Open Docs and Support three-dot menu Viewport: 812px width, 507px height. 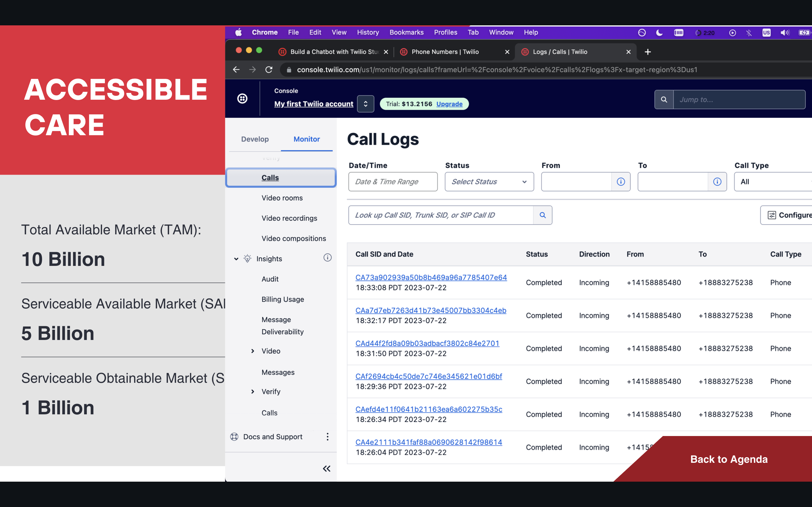pos(328,437)
